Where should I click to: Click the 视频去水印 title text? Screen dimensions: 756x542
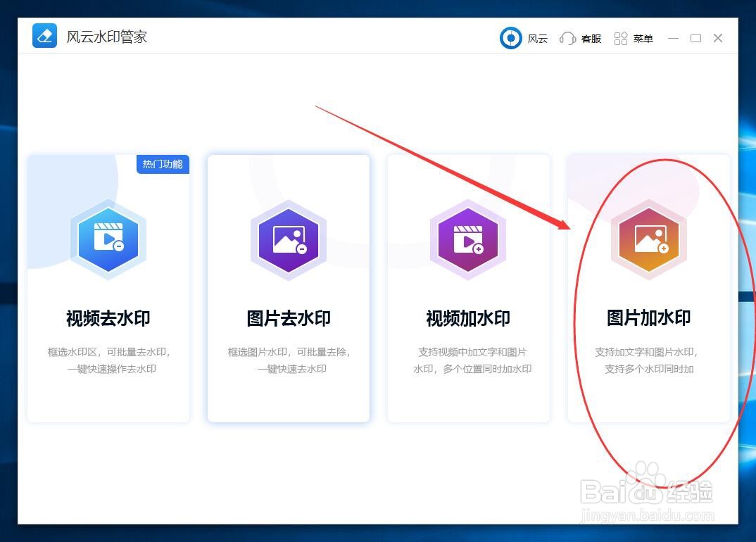click(x=108, y=318)
